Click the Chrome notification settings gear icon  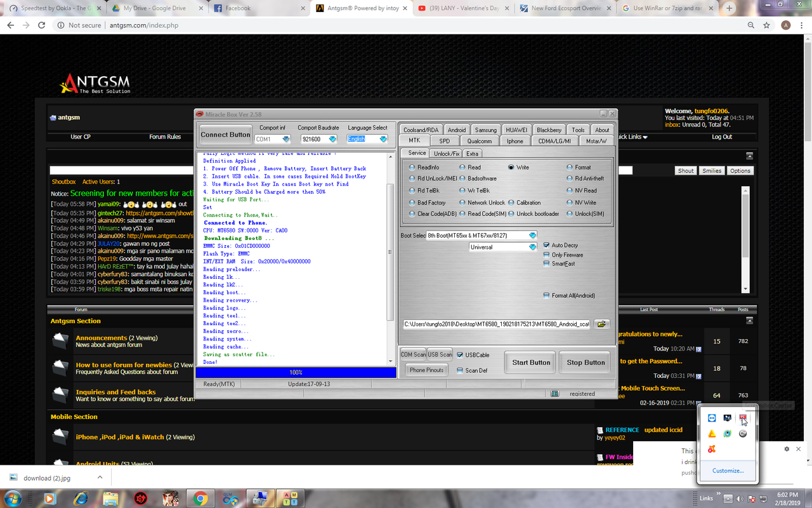coord(787,449)
